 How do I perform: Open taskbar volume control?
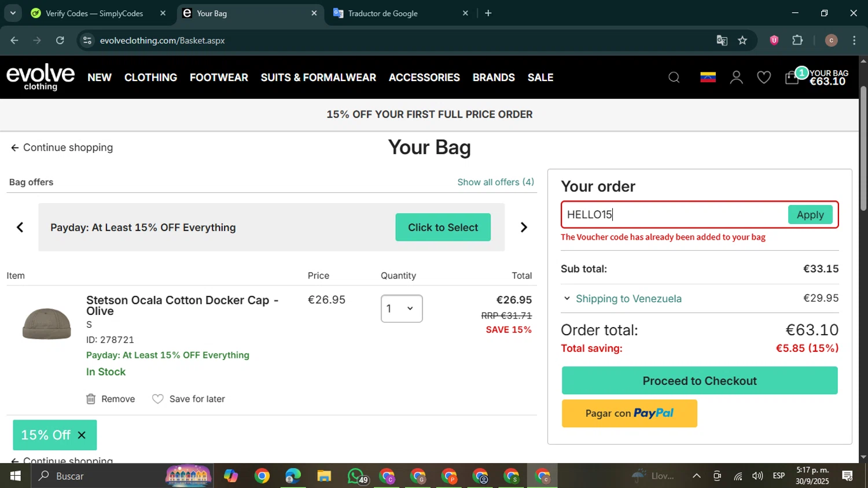(x=757, y=476)
